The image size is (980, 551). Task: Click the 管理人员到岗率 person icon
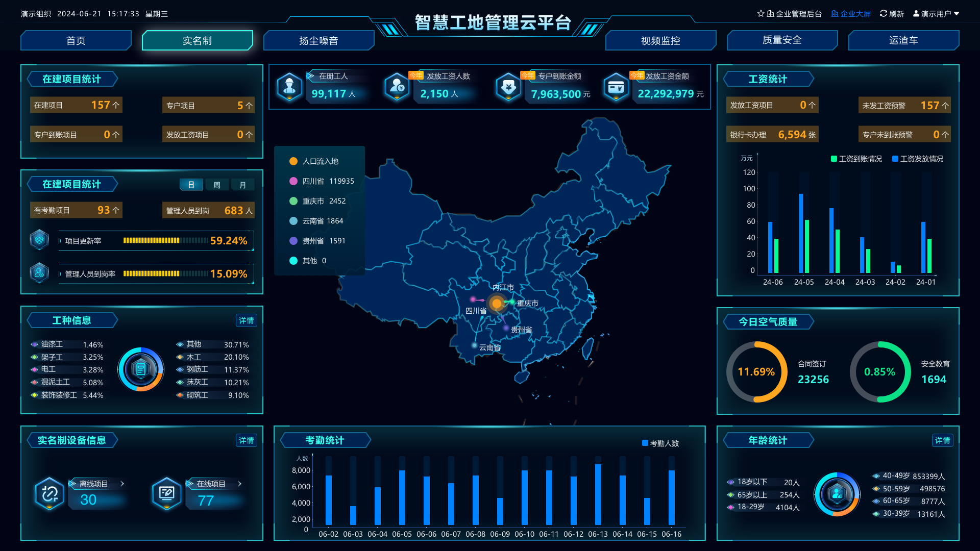(39, 273)
